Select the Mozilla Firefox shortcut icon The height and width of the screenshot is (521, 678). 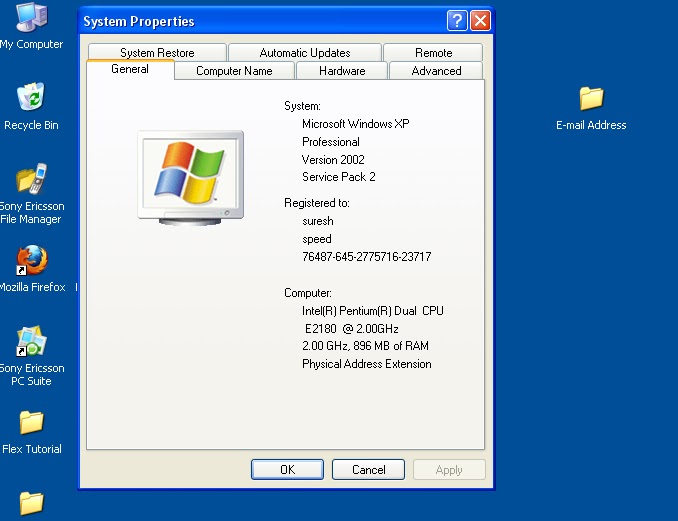click(32, 260)
